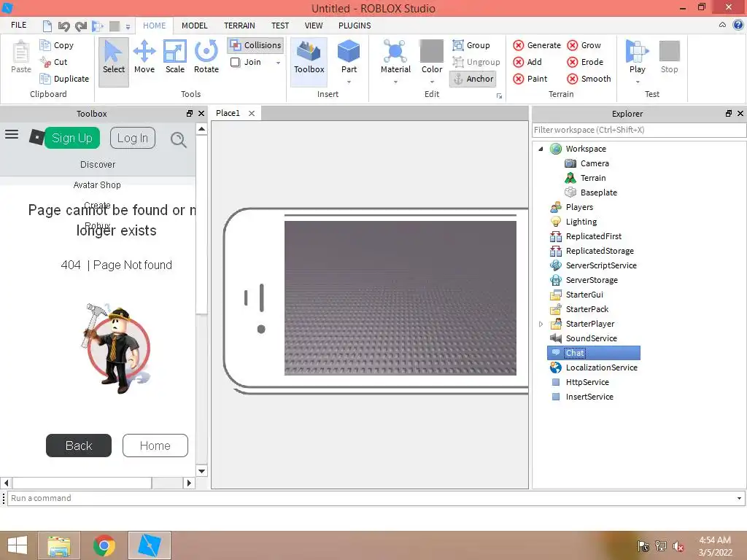Copy the selection
Image resolution: width=747 pixels, height=560 pixels.
pos(57,45)
